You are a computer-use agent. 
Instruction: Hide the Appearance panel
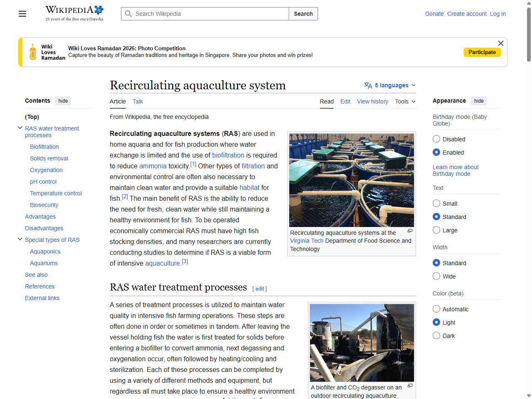pos(479,101)
